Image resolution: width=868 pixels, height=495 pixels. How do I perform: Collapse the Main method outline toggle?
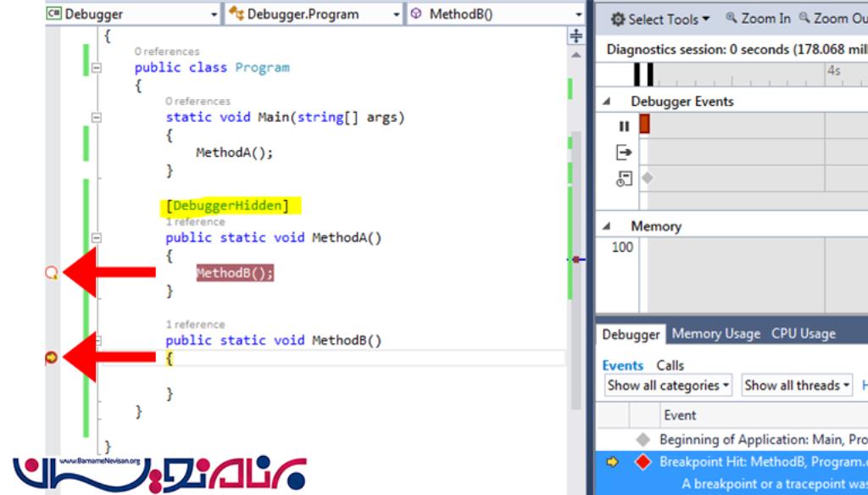(x=97, y=118)
